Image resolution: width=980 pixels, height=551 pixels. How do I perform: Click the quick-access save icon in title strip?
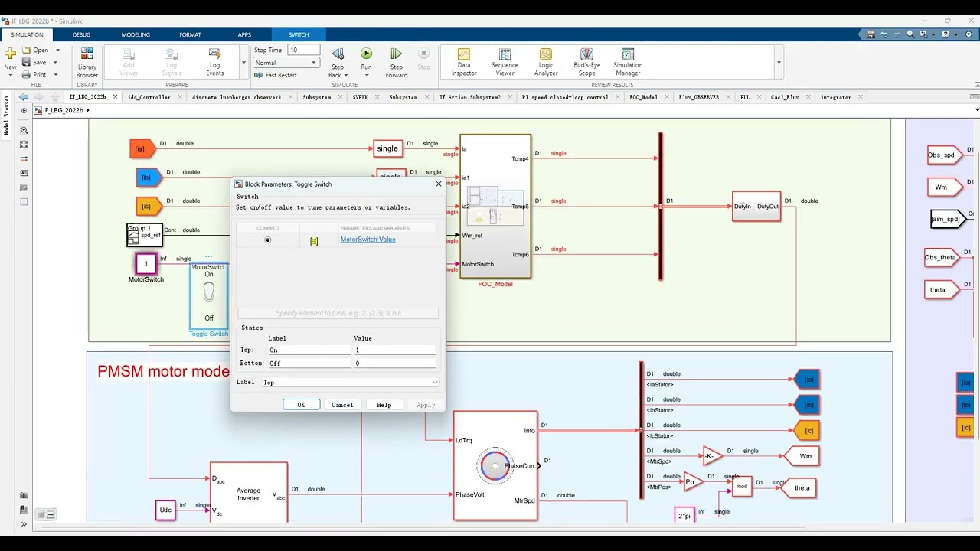[x=871, y=34]
